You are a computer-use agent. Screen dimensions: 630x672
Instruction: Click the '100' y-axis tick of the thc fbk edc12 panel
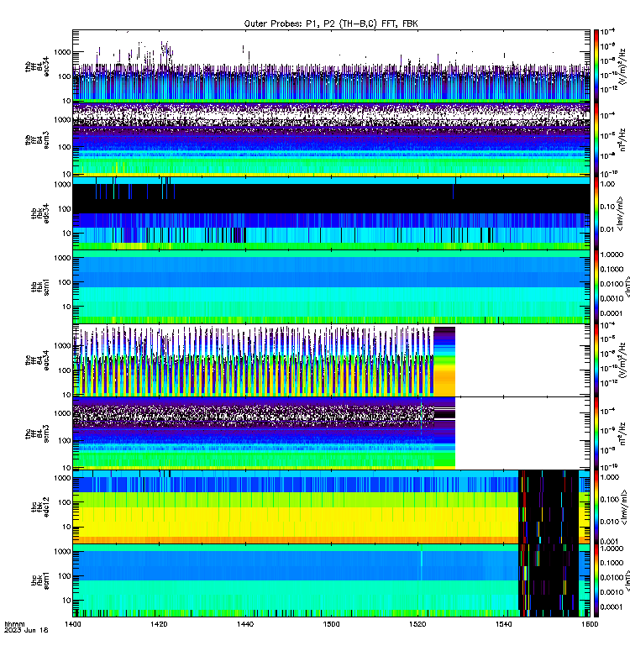[65, 502]
